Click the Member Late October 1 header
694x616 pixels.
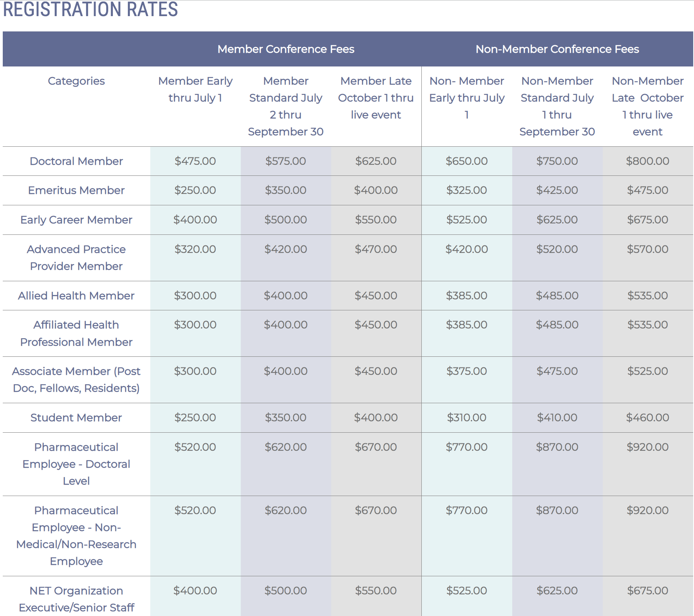tap(376, 98)
